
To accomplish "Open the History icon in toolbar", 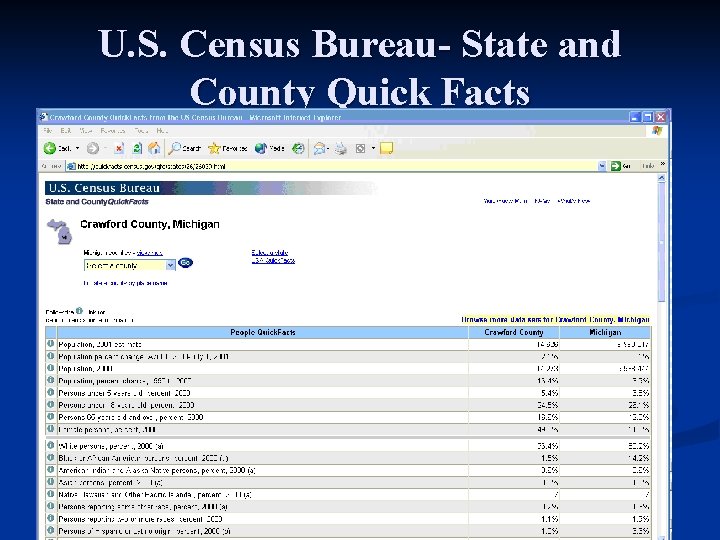I will (x=298, y=148).
